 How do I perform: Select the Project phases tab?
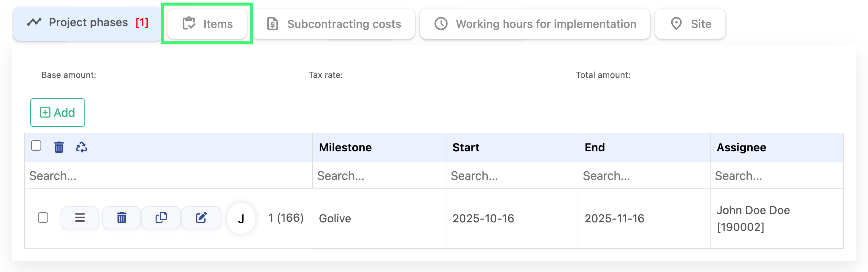[x=87, y=23]
